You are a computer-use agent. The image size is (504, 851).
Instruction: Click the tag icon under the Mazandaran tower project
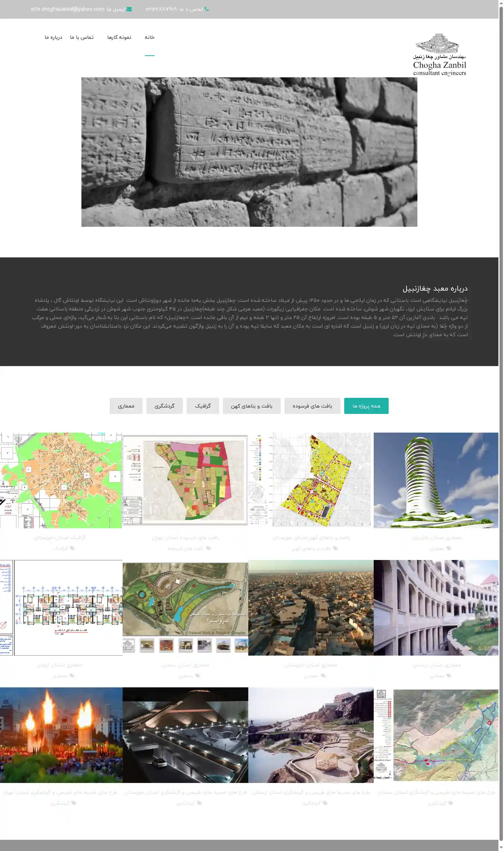pyautogui.click(x=449, y=548)
